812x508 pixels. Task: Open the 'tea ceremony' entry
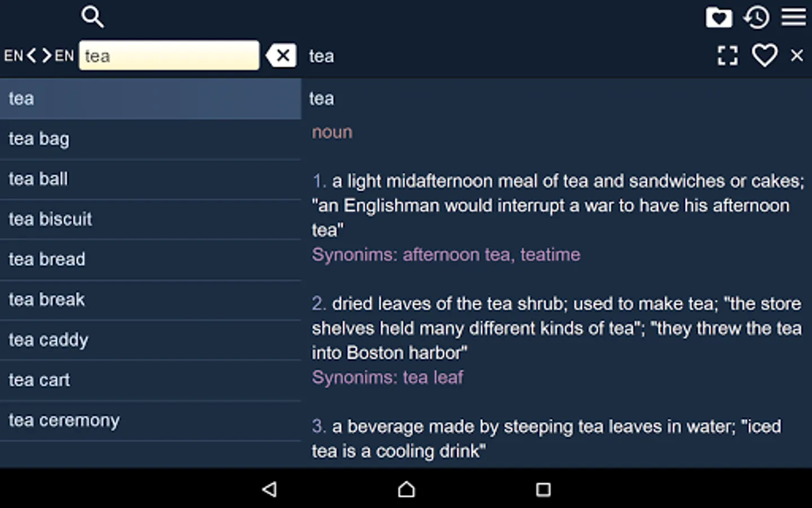click(x=151, y=421)
